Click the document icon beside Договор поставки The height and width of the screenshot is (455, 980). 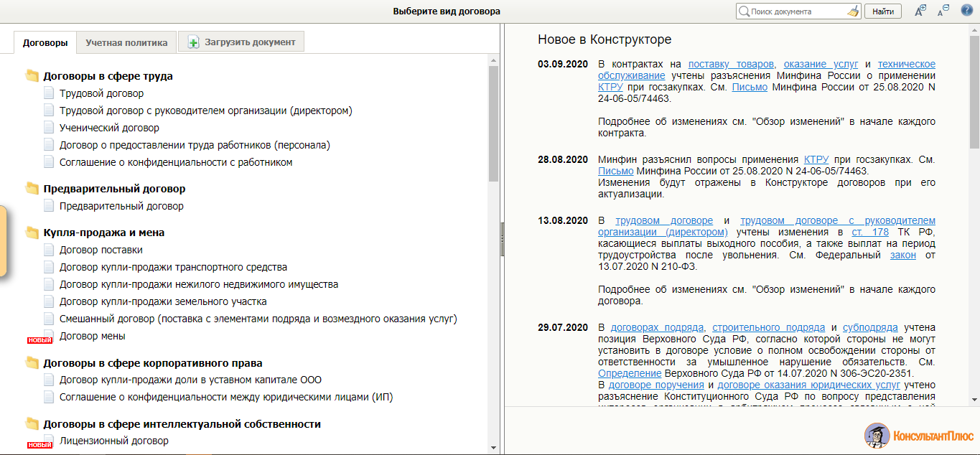(x=49, y=250)
